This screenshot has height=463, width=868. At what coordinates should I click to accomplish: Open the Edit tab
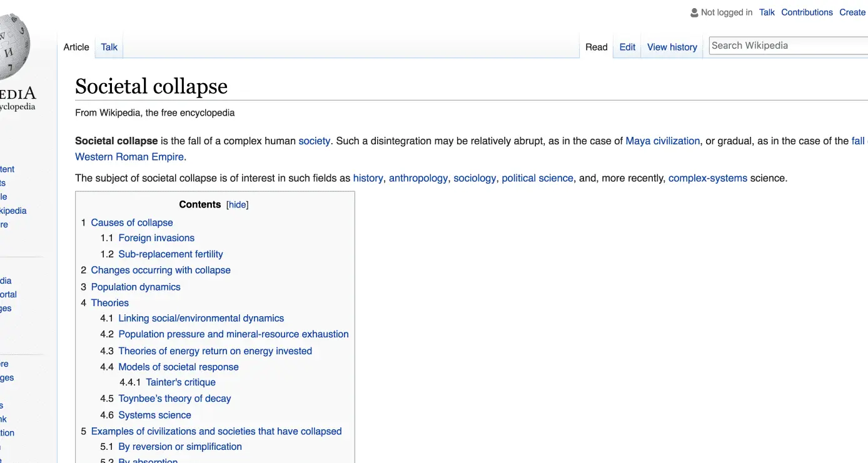click(627, 47)
